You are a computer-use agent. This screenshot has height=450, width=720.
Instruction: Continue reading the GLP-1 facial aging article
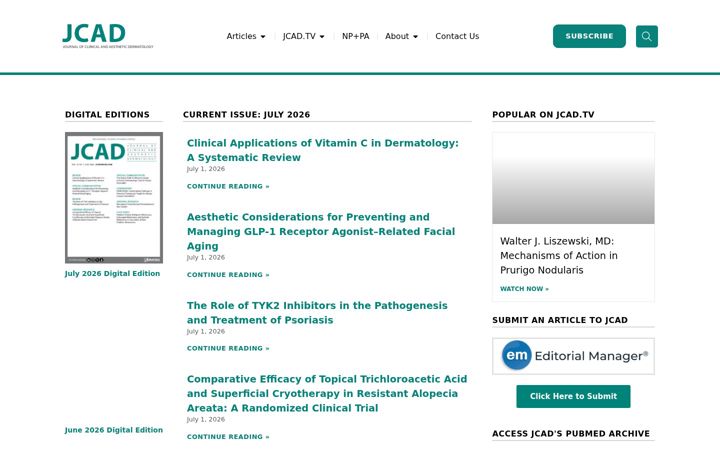pyautogui.click(x=228, y=275)
